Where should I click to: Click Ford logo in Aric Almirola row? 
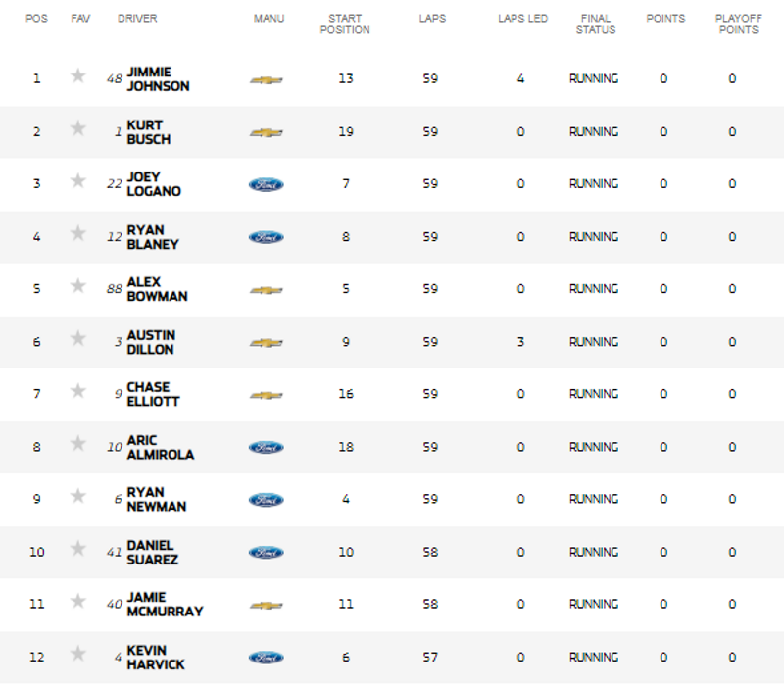(x=266, y=448)
